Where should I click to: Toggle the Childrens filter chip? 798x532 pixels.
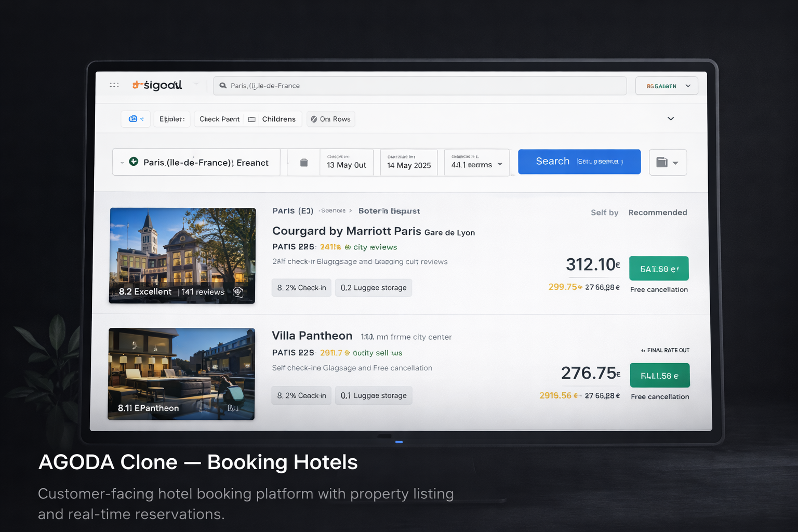(x=278, y=119)
